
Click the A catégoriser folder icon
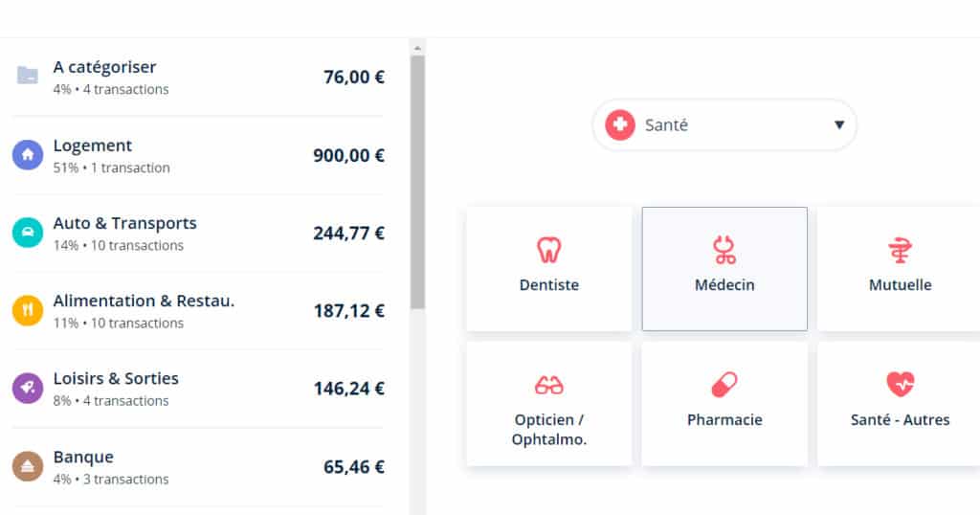point(28,76)
